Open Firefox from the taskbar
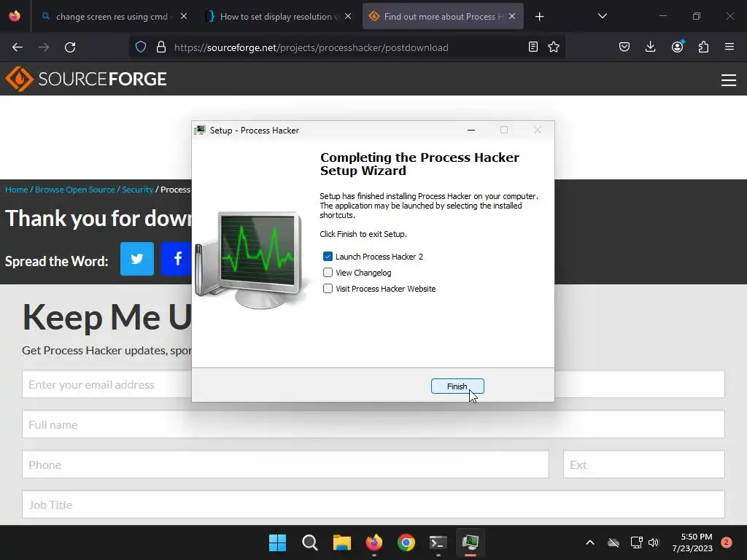The width and height of the screenshot is (747, 560). click(x=374, y=542)
